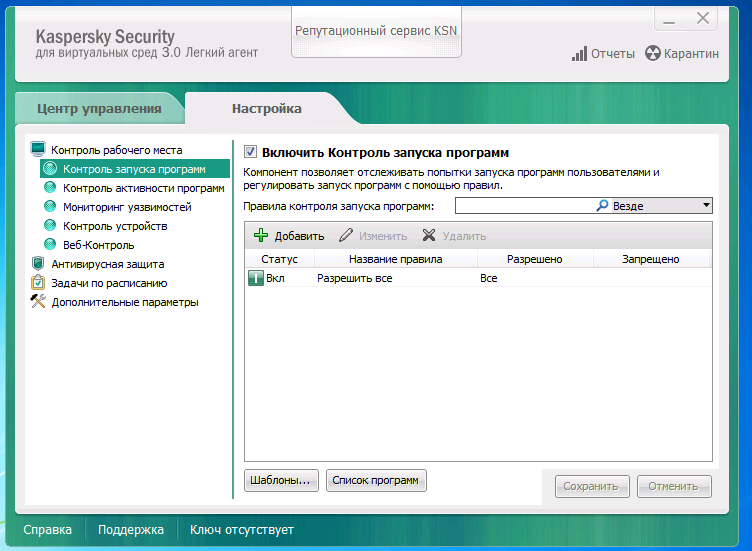Open Контроль активности программ settings
This screenshot has width=752, height=551.
[143, 188]
